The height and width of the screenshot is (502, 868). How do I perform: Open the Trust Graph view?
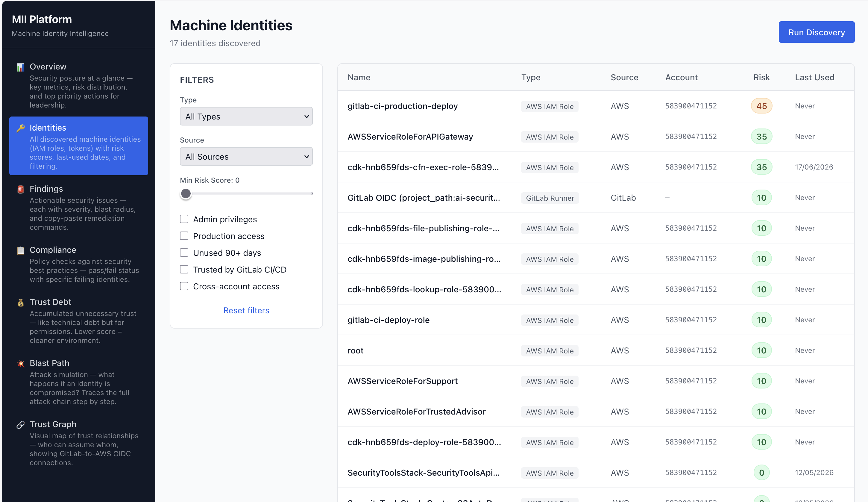(78, 443)
